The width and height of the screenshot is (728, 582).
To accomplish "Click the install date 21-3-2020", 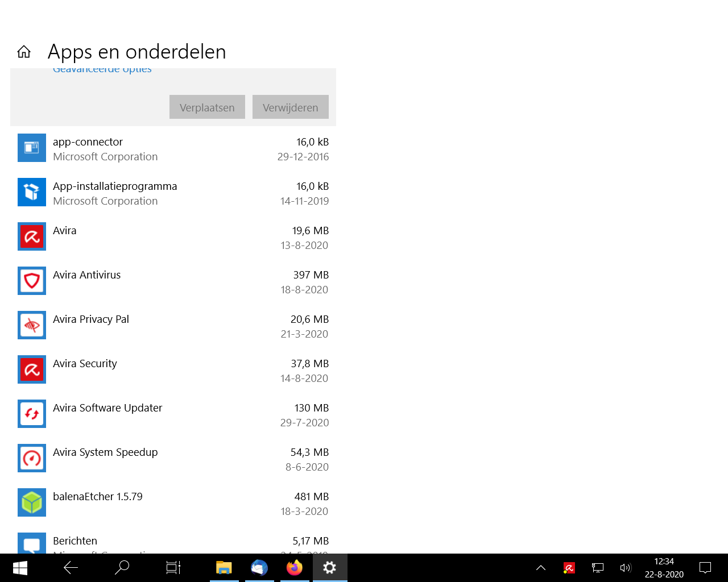I will (x=305, y=334).
